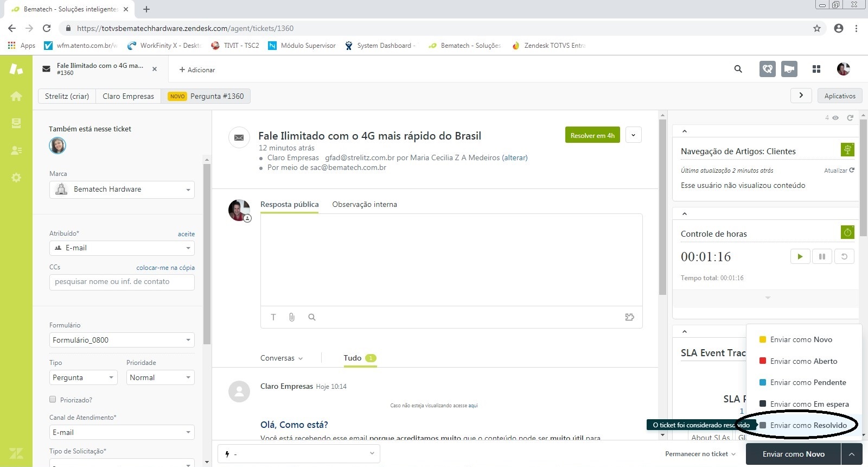
Task: Toggle the Priorizado checkbox
Action: tap(53, 399)
